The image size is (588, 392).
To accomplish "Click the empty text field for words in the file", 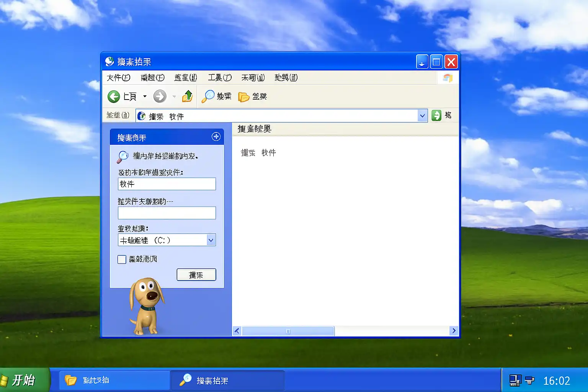I will coord(167,213).
